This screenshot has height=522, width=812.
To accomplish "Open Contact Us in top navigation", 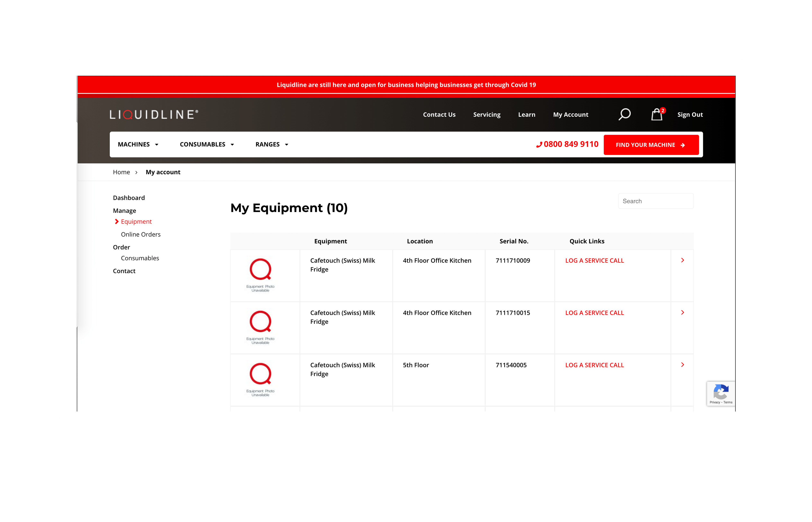I will pyautogui.click(x=439, y=115).
